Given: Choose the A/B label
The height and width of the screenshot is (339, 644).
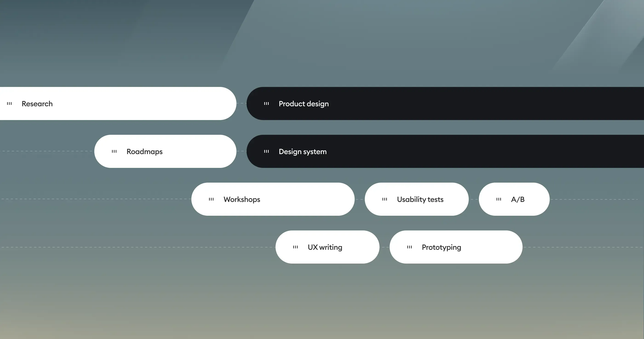Looking at the screenshot, I should (518, 199).
